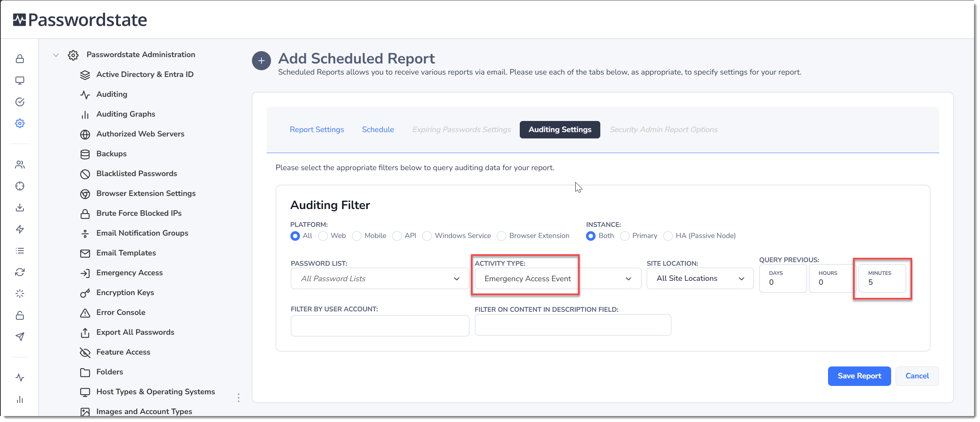Image resolution: width=980 pixels, height=422 pixels.
Task: Click the spinner burst icon in the left rail
Action: pos(20,293)
